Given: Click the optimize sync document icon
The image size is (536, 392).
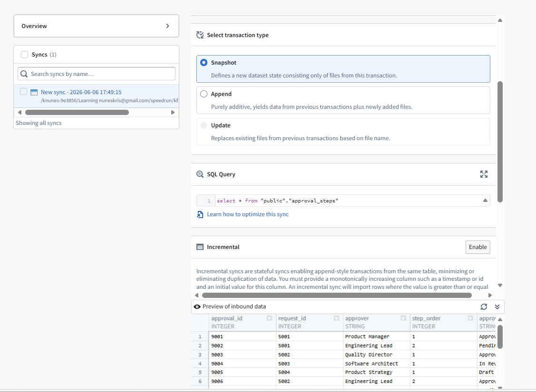Looking at the screenshot, I should click(200, 214).
